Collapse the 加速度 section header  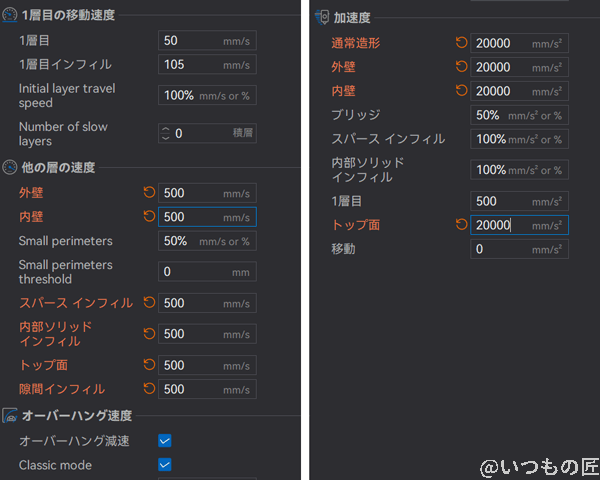pyautogui.click(x=356, y=17)
